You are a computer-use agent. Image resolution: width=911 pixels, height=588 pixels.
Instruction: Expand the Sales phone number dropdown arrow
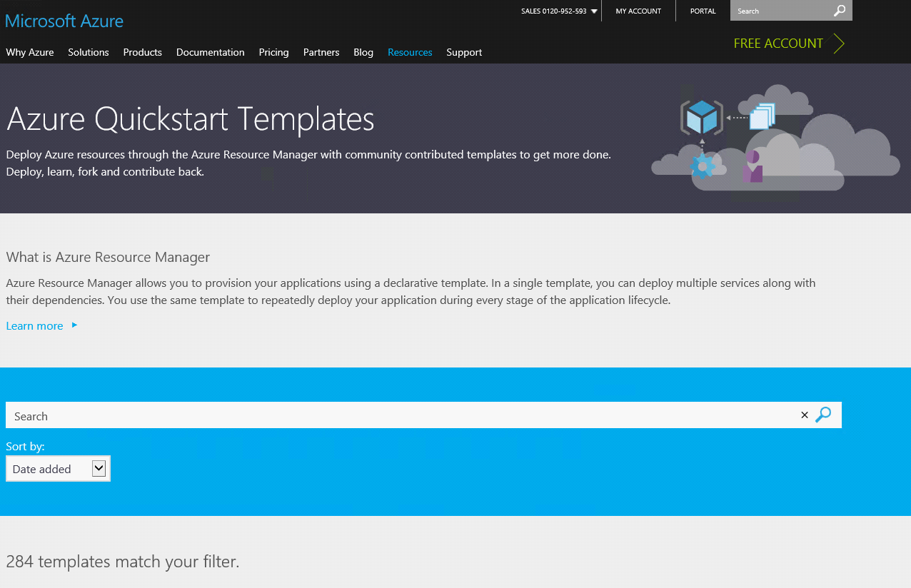(594, 11)
